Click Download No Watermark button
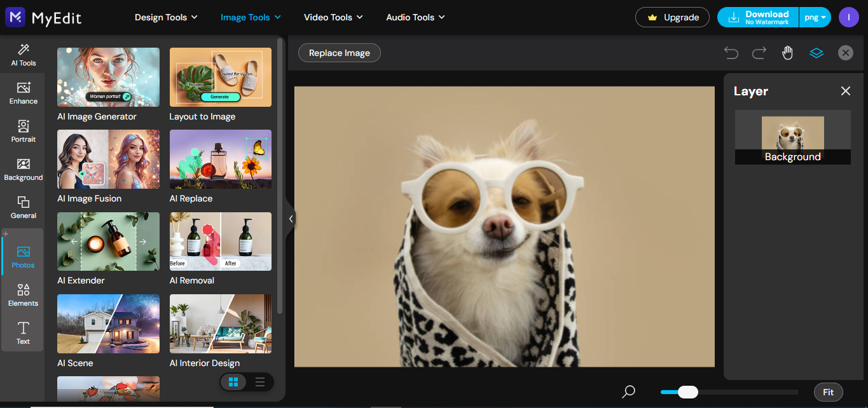Screen dimensions: 868x408 coord(758,17)
